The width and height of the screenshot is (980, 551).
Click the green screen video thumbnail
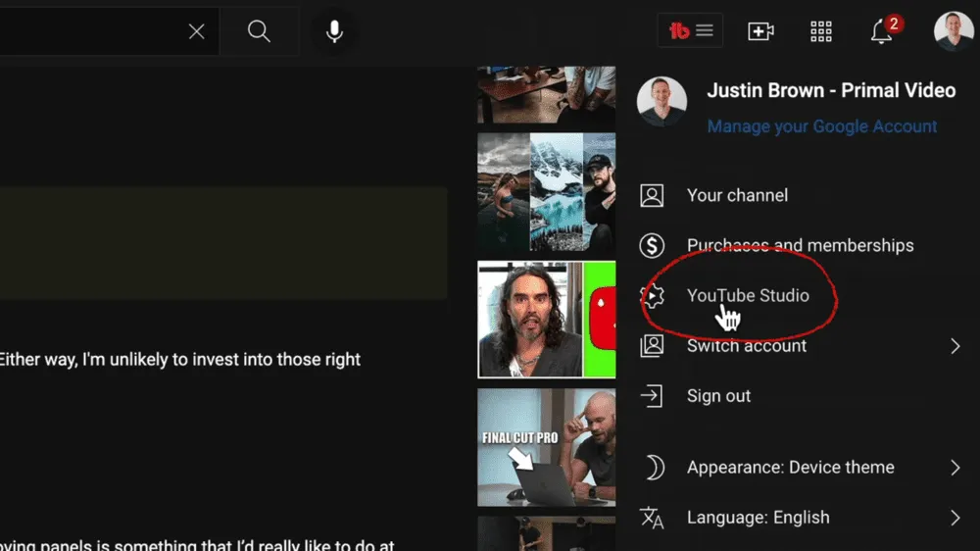pos(546,320)
